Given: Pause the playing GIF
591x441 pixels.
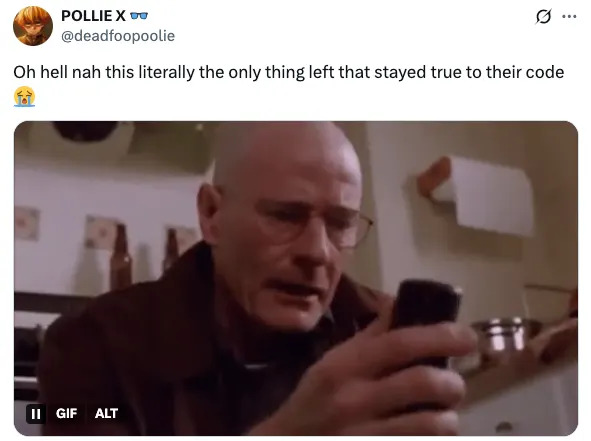Looking at the screenshot, I should coord(36,413).
